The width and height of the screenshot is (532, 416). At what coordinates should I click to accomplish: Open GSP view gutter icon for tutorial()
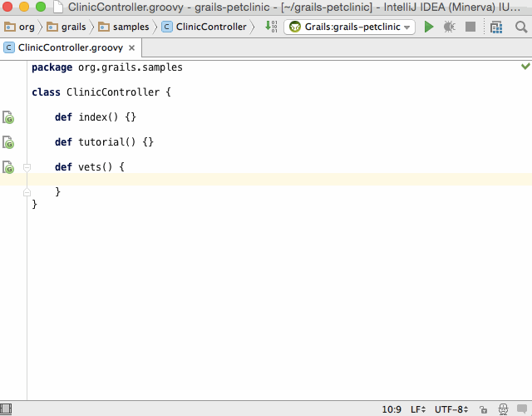pyautogui.click(x=8, y=142)
